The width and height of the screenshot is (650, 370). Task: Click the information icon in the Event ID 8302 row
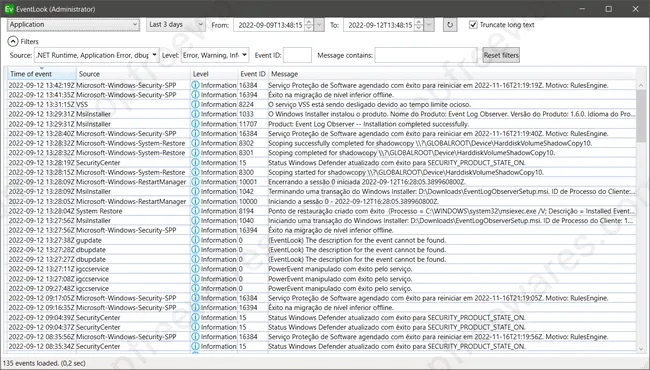pos(195,143)
